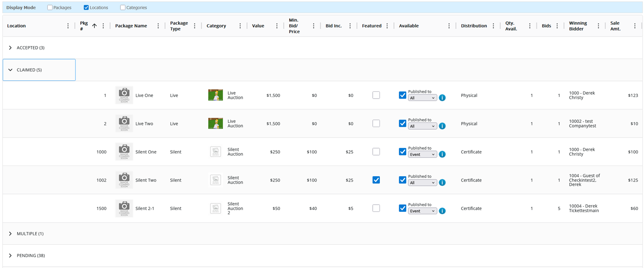Open the Featured column options menu
Screen dimensions: 644x268
387,26
